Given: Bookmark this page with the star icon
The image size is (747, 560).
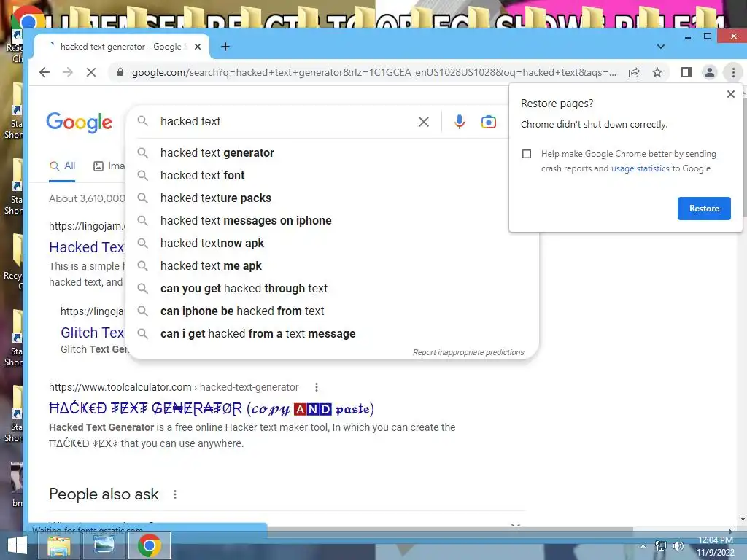Looking at the screenshot, I should pyautogui.click(x=657, y=72).
